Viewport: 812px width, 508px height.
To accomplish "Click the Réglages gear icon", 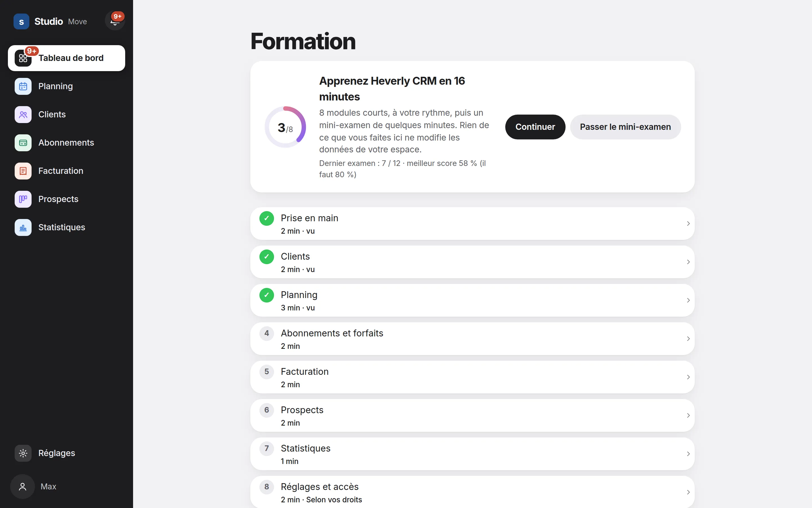I will [23, 453].
